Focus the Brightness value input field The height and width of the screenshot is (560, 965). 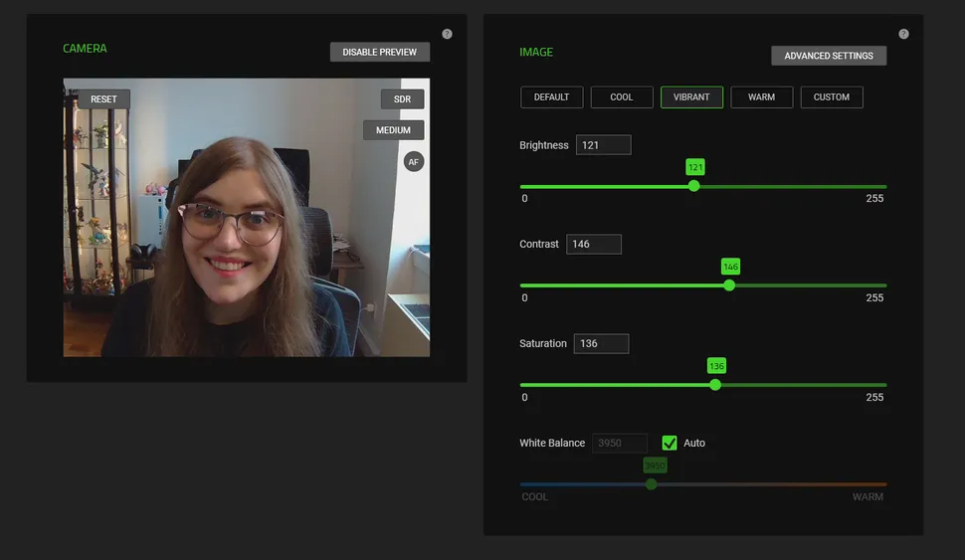[x=602, y=145]
